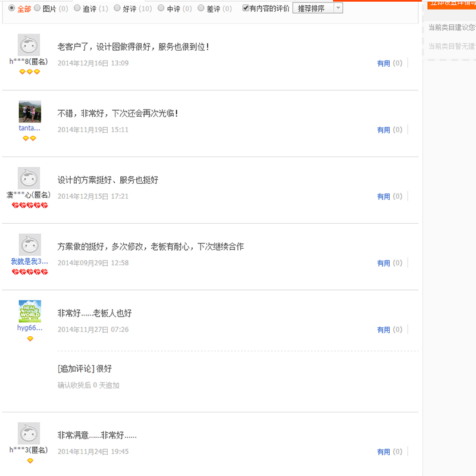Viewport: 476px width, 476px height.
Task: Click date 2014年11月27日 07:26
Action: click(93, 330)
